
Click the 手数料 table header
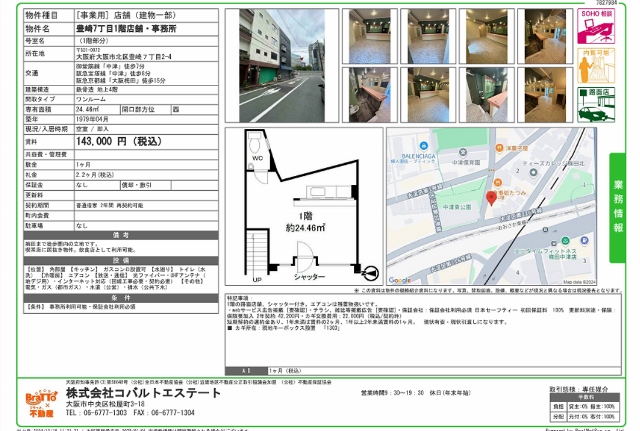tap(584, 397)
